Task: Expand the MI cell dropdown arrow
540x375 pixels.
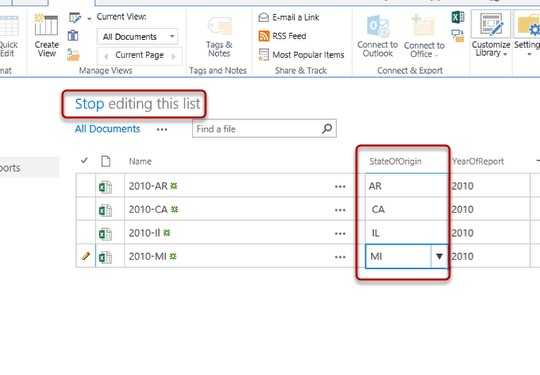Action: (x=439, y=256)
